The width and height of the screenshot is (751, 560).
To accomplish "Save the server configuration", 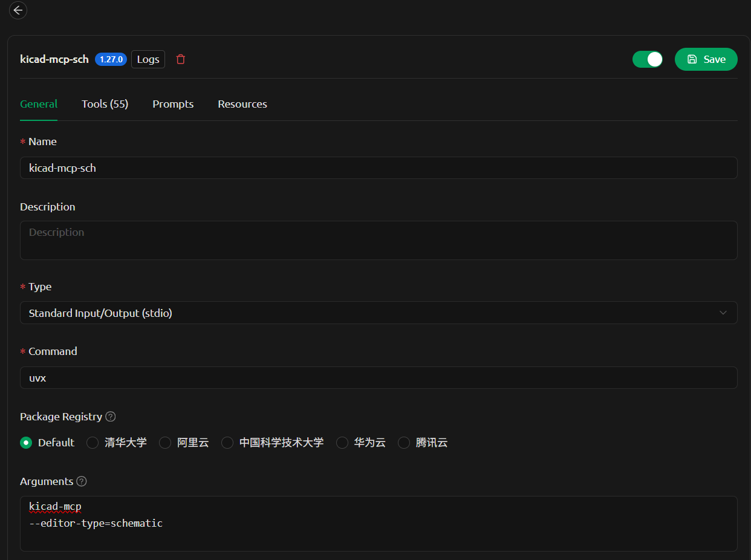I will click(706, 59).
